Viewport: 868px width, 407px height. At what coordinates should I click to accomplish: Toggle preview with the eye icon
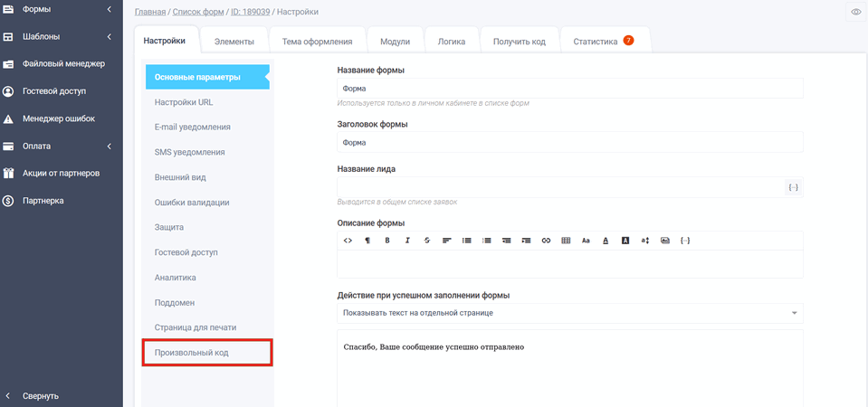point(855,12)
